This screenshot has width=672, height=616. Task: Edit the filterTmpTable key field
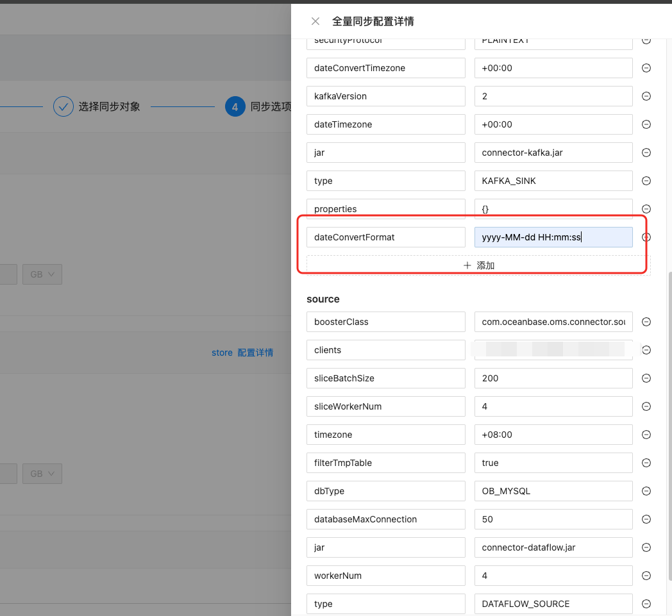386,463
